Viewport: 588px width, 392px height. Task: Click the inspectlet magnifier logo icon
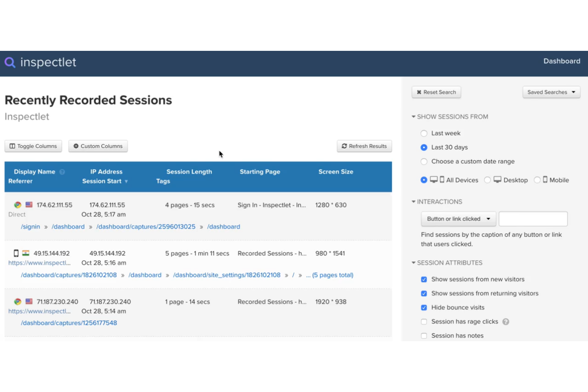point(10,62)
